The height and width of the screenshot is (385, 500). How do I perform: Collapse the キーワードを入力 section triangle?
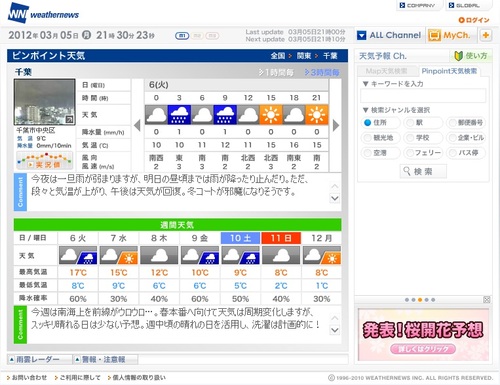(x=366, y=84)
